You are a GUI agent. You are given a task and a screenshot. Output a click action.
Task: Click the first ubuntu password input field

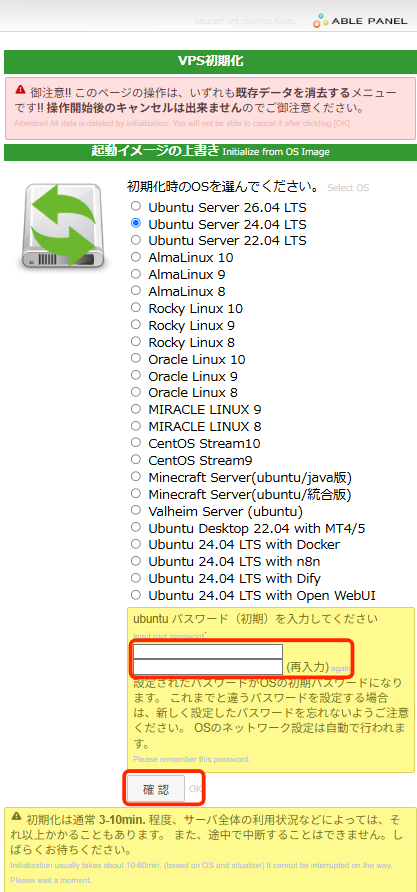click(208, 651)
